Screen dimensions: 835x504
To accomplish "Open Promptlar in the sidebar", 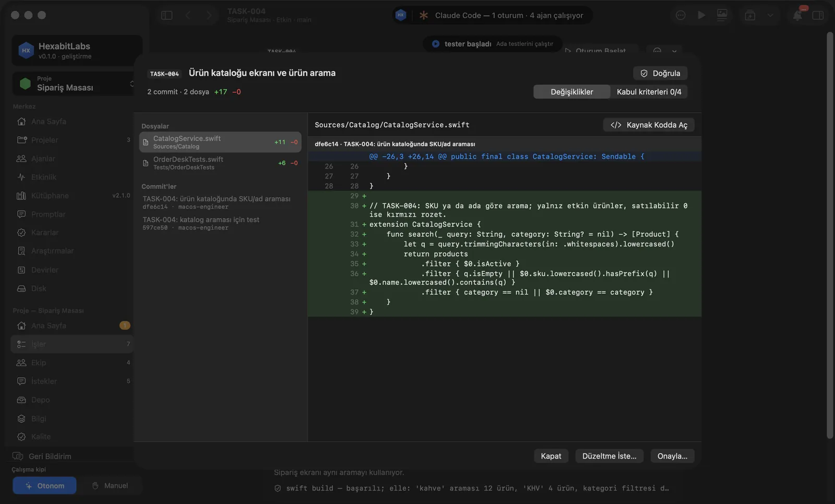I will (x=71, y=214).
